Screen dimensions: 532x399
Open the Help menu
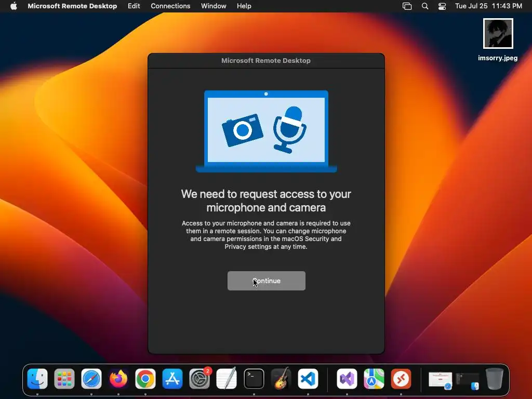[x=244, y=6]
